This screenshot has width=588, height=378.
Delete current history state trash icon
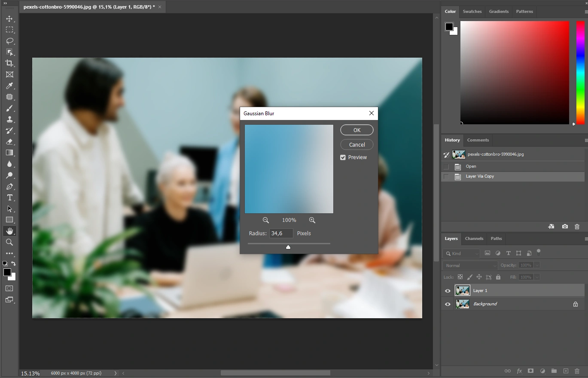(x=577, y=227)
